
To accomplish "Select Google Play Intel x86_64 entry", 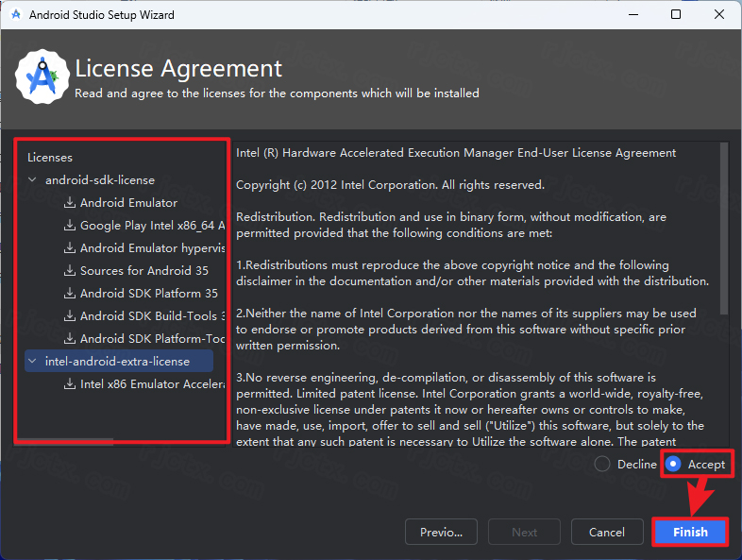I will point(152,226).
